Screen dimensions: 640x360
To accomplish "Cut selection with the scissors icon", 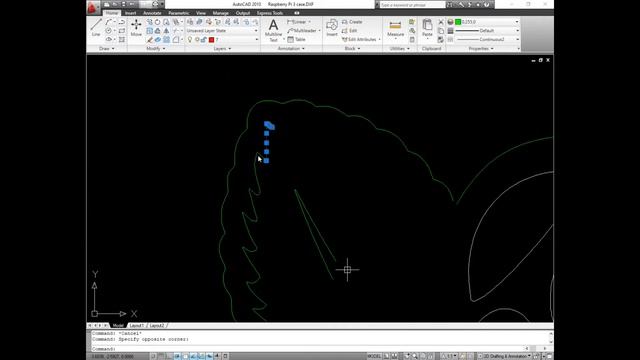I will click(x=441, y=22).
